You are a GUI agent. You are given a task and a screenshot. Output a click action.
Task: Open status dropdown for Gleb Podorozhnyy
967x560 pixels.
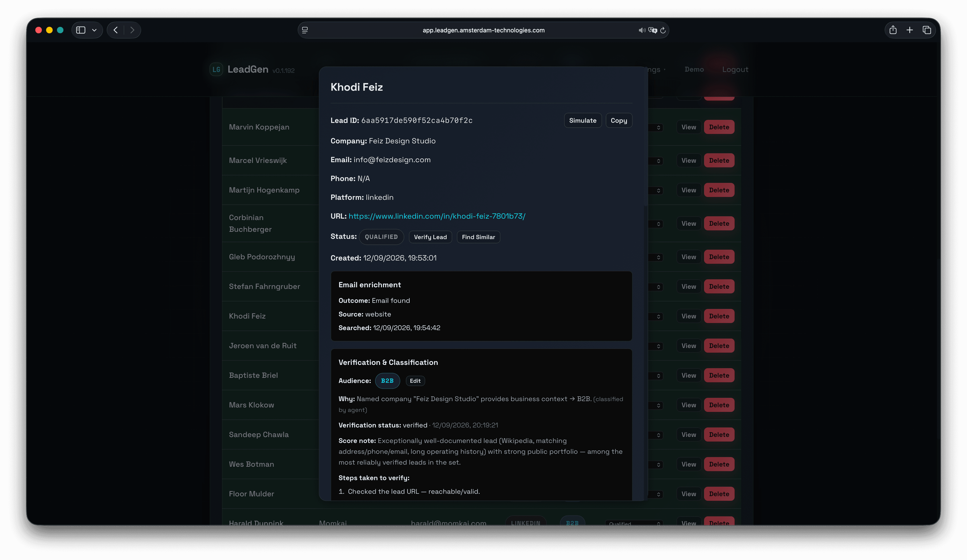tap(656, 257)
